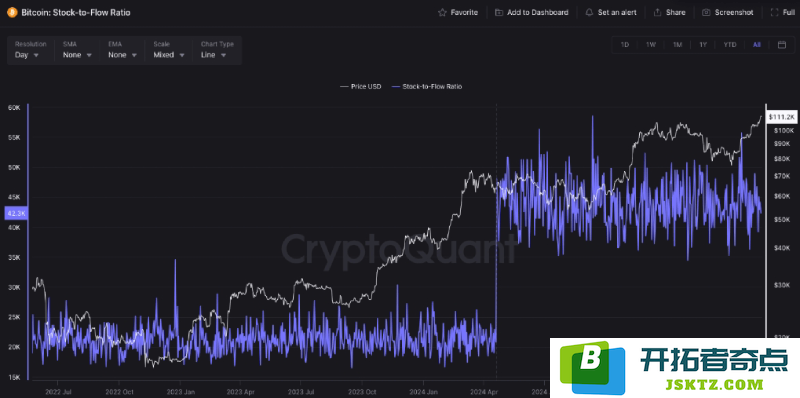The height and width of the screenshot is (398, 800).
Task: Click the Screenshot camera icon
Action: [x=706, y=12]
